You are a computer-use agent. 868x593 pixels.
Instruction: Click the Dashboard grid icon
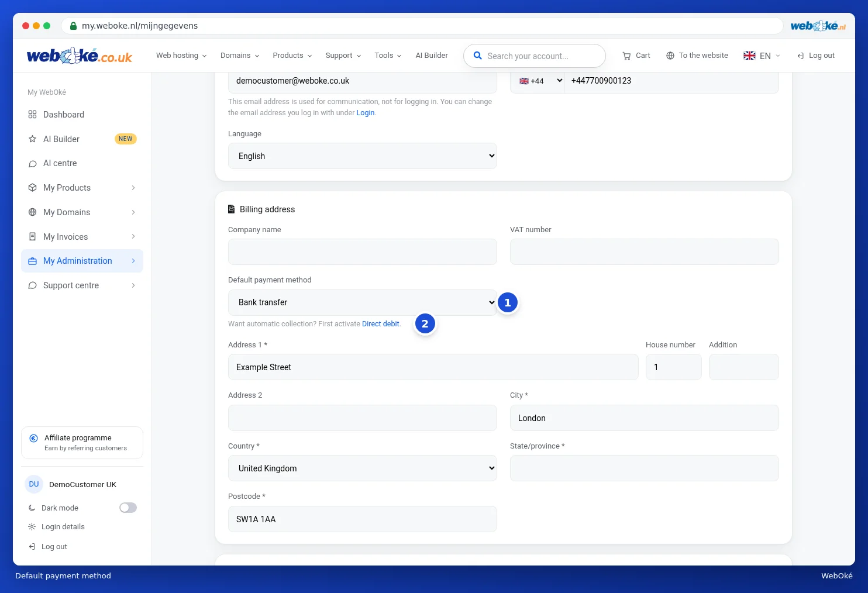click(x=33, y=115)
